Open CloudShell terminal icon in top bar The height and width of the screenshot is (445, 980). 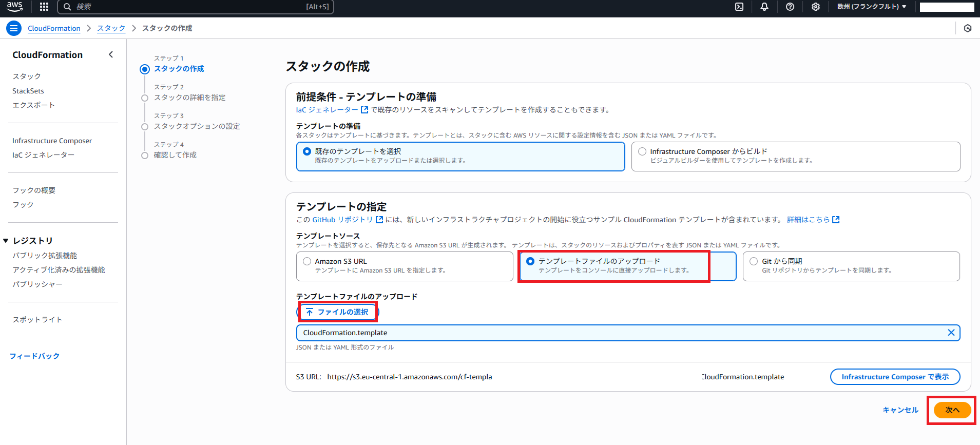[739, 7]
